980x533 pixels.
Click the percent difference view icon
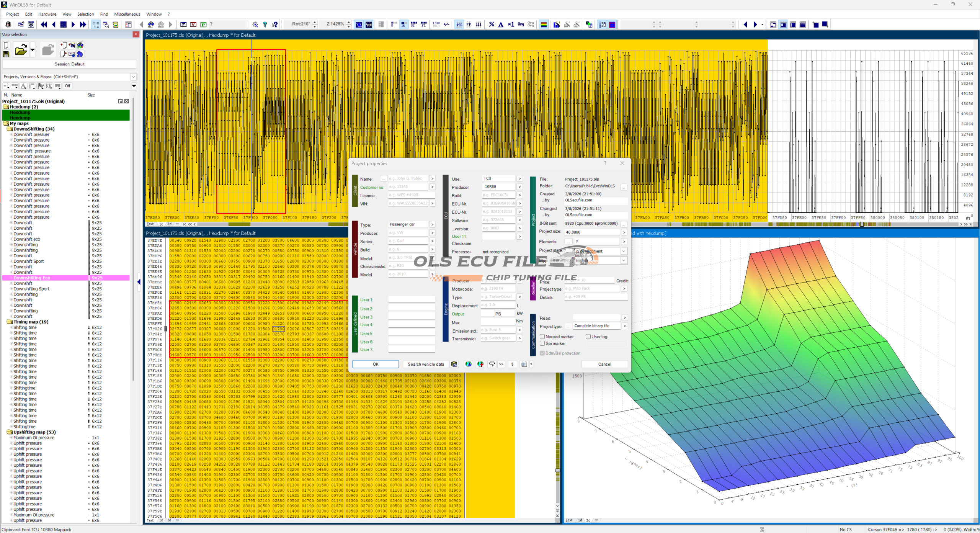click(x=491, y=25)
